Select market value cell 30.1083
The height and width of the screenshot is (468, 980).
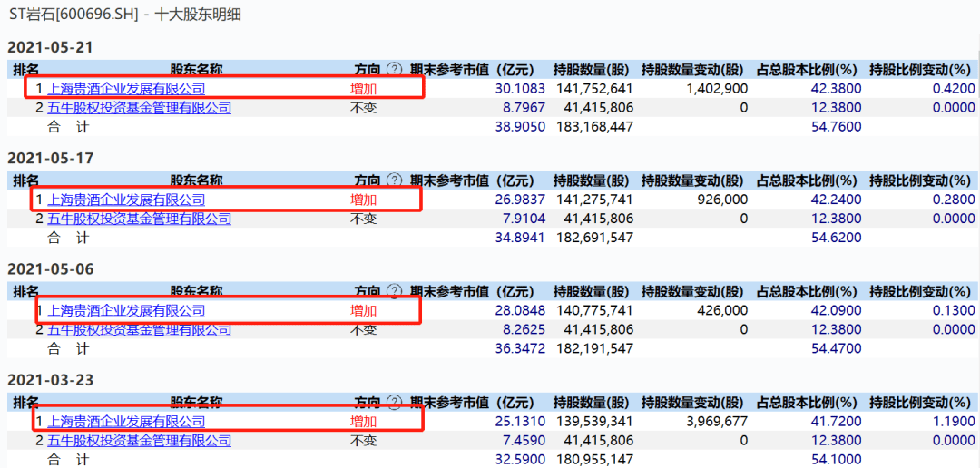520,89
